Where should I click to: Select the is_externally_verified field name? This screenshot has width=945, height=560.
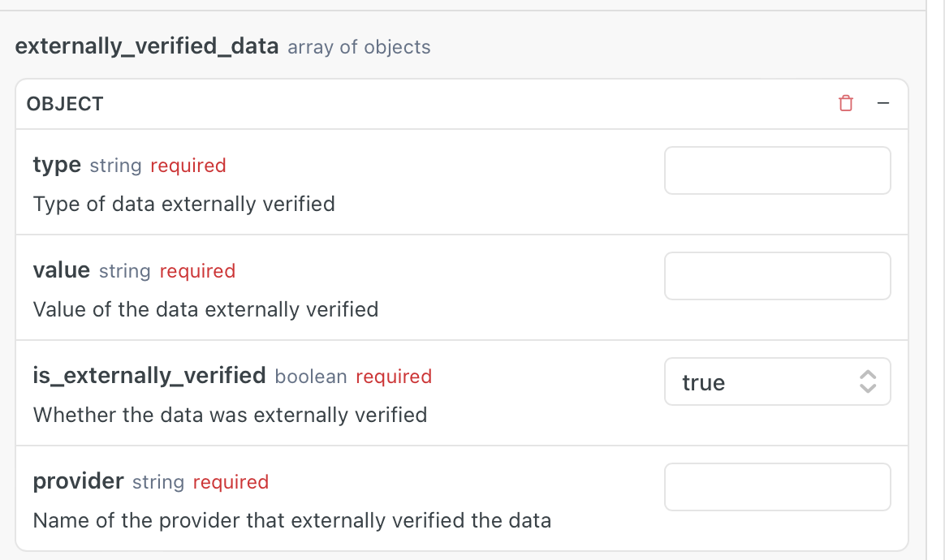pyautogui.click(x=149, y=376)
